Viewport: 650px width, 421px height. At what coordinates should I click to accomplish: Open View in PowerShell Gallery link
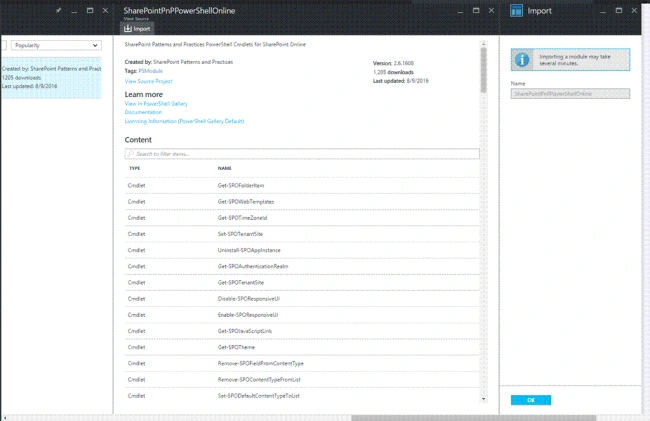(x=156, y=104)
